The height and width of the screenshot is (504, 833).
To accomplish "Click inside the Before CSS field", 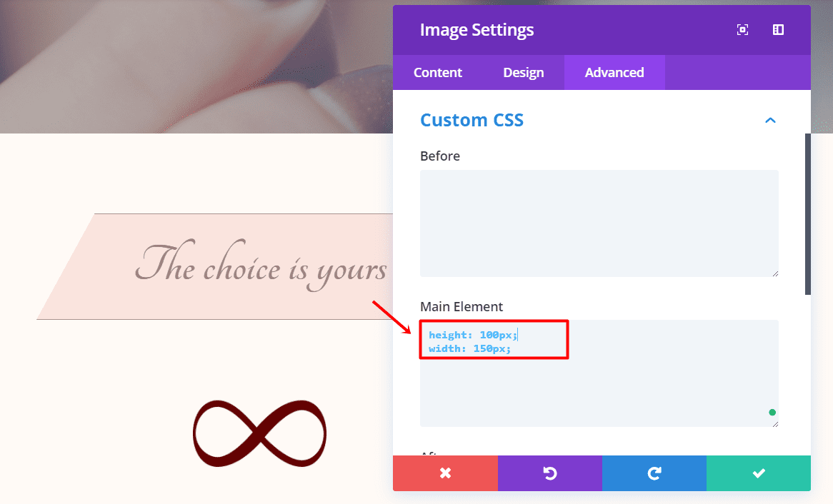I will coord(599,223).
